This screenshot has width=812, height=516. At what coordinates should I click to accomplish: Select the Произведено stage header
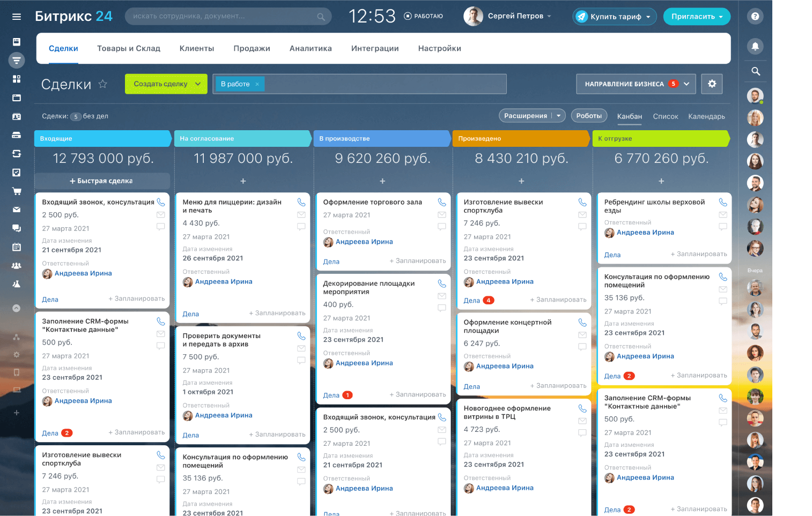(521, 138)
